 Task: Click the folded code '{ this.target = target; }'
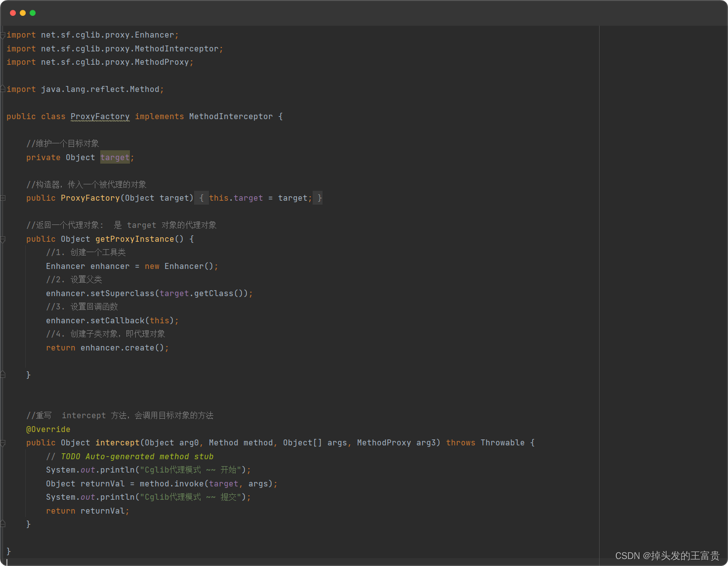(258, 198)
